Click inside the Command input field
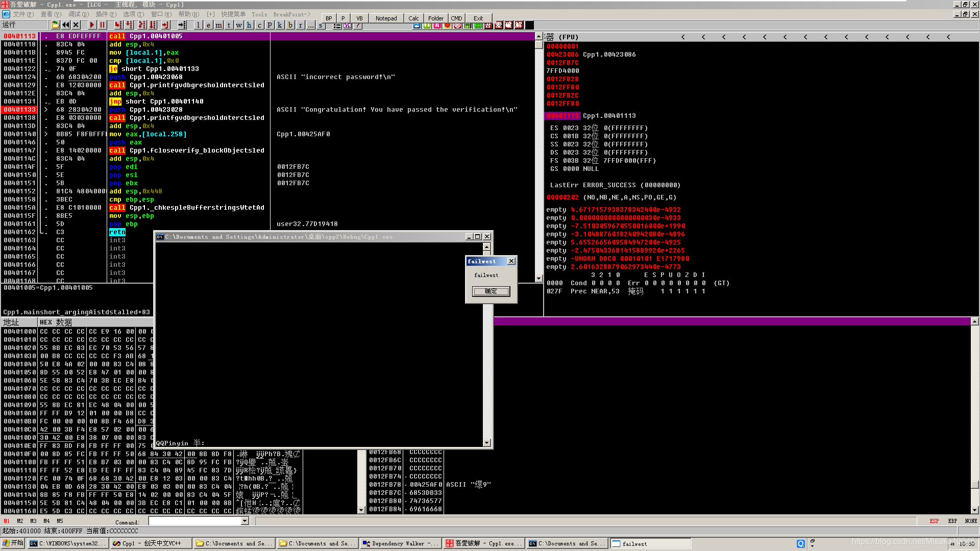This screenshot has height=551, width=980. (195, 521)
